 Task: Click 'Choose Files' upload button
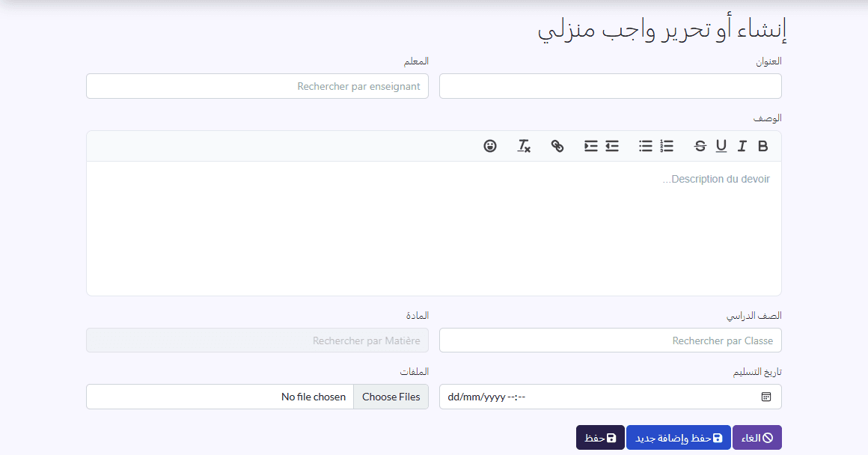391,397
